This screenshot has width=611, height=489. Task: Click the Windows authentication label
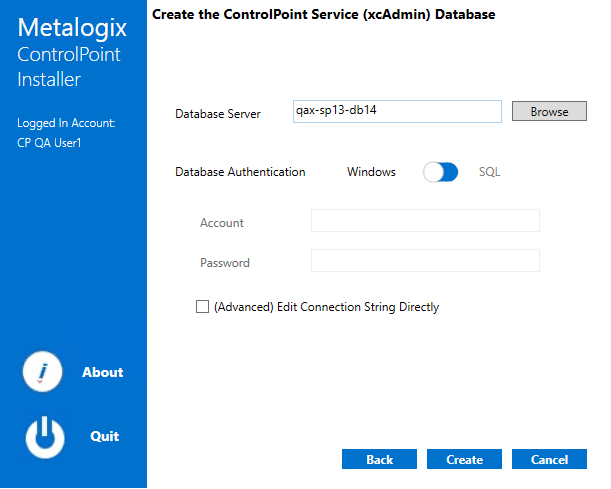[x=371, y=172]
